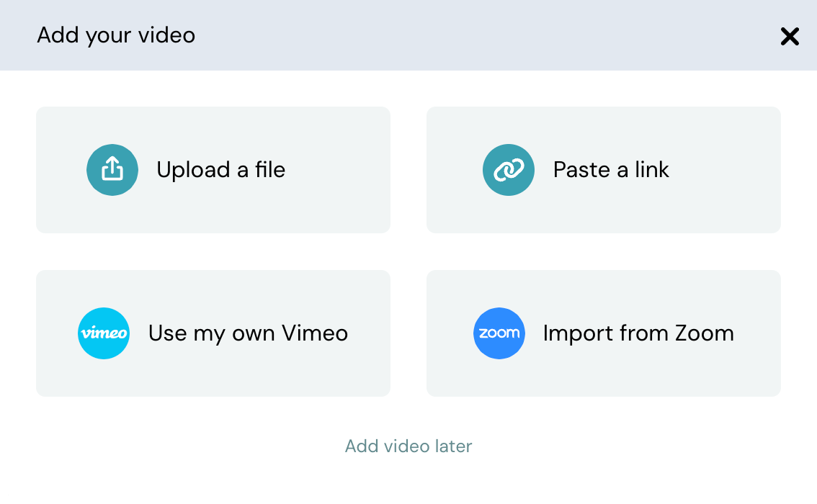Click the "Add your video" dialog title
Screen dimensions: 817x504
116,35
